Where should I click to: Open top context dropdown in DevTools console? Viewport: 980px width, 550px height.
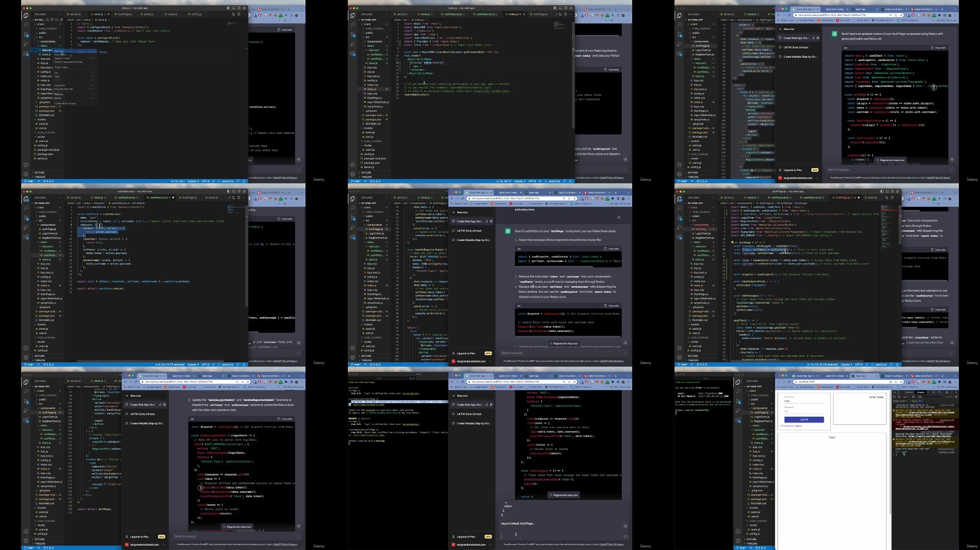tap(906, 397)
